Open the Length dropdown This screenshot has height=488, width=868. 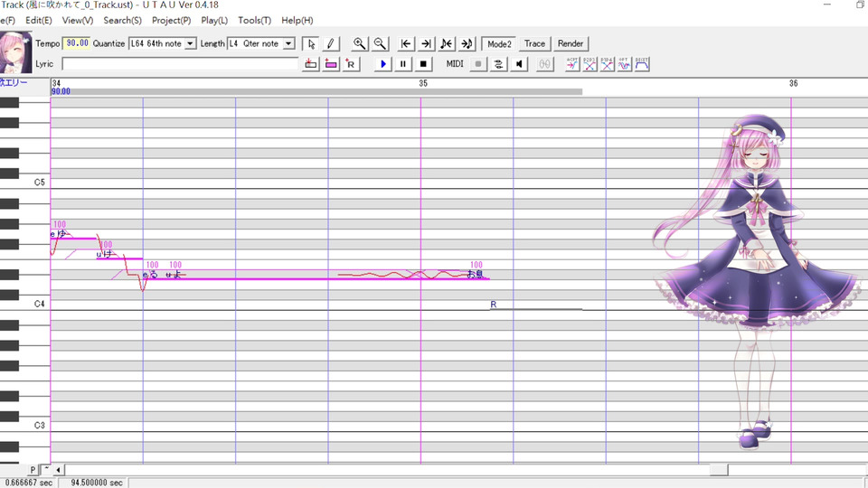[288, 43]
